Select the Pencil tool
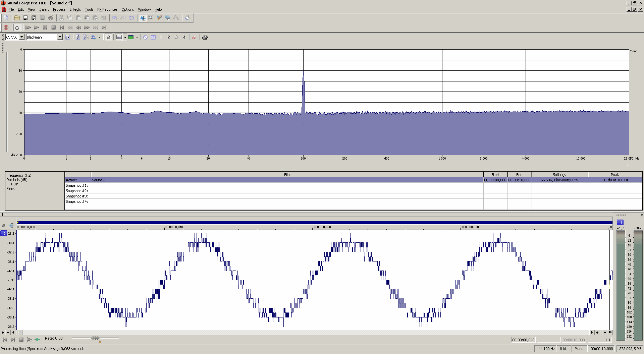This screenshot has height=354, width=644. pos(159,18)
